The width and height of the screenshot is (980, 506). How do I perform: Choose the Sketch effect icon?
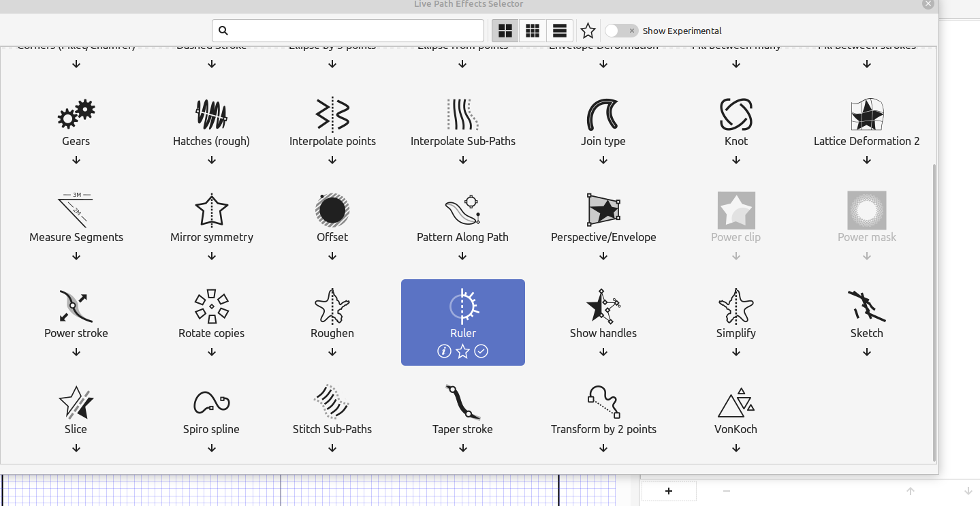[x=867, y=306]
